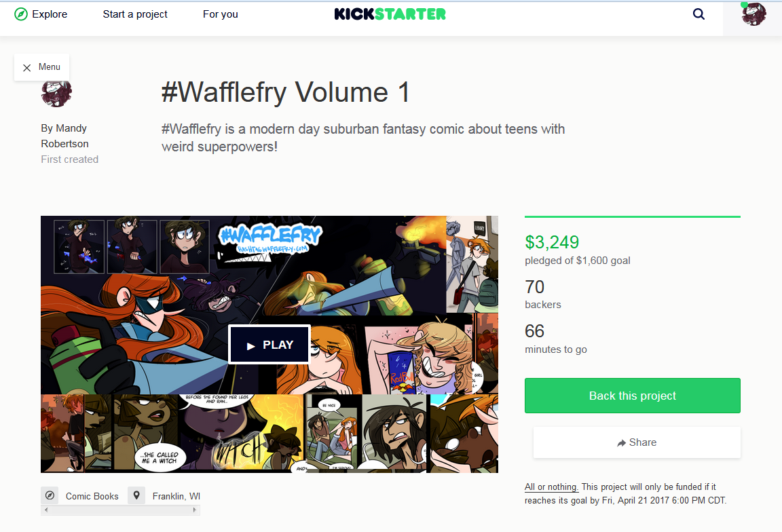Image resolution: width=782 pixels, height=532 pixels.
Task: Open the All or nothing link
Action: point(551,487)
